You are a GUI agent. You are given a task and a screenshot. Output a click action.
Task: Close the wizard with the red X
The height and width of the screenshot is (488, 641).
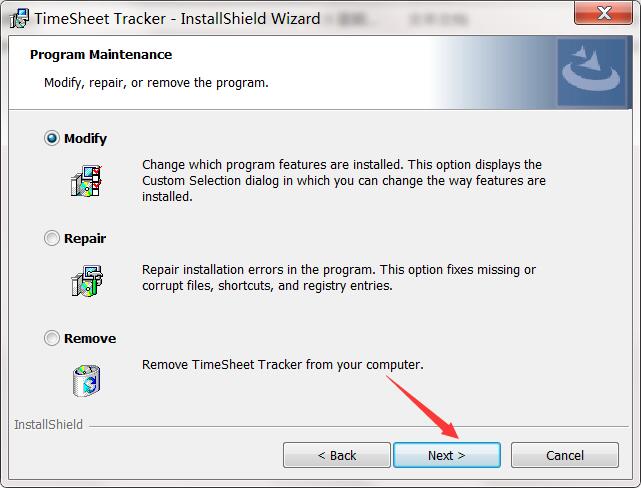click(x=603, y=13)
